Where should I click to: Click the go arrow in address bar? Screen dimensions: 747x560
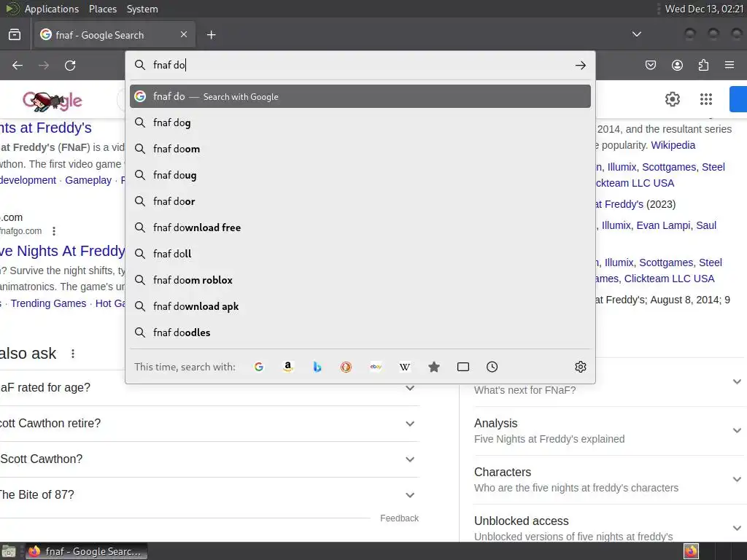pyautogui.click(x=580, y=65)
